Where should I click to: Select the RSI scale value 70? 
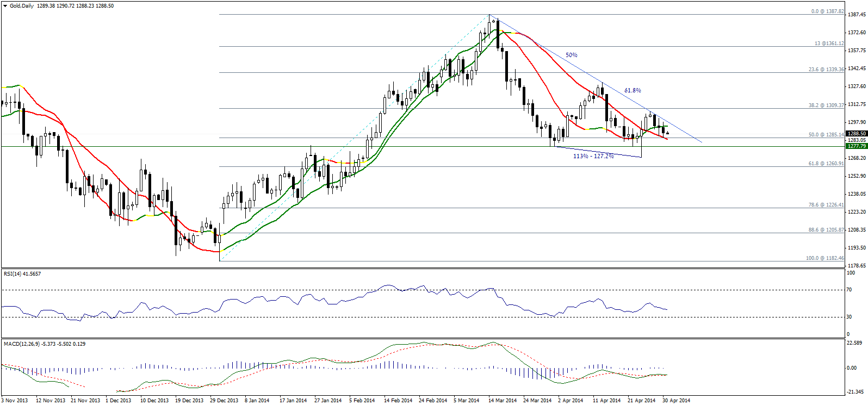850,290
